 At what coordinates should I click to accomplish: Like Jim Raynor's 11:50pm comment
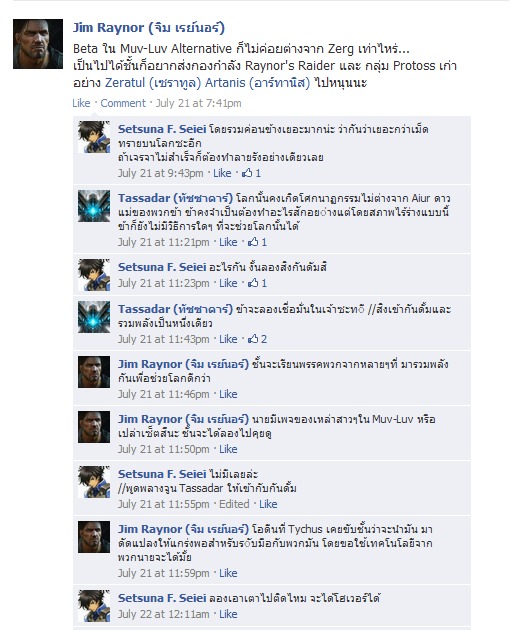pyautogui.click(x=228, y=449)
